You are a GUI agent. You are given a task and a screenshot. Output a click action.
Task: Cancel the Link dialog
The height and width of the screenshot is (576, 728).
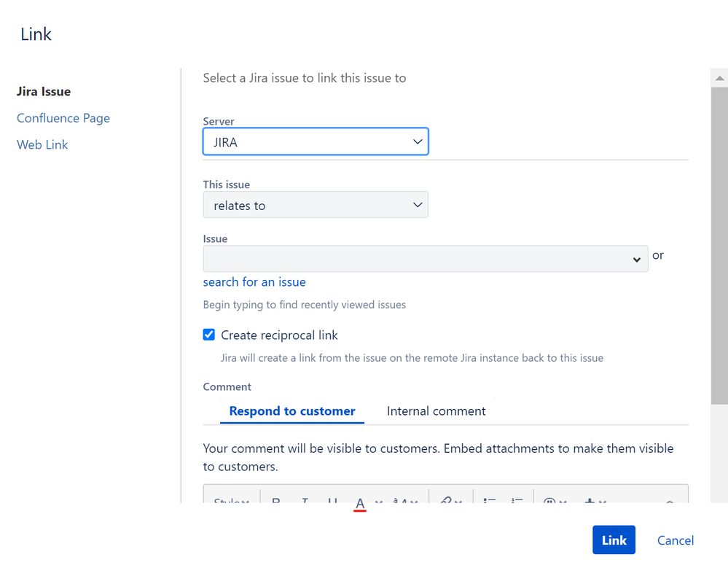pos(675,540)
